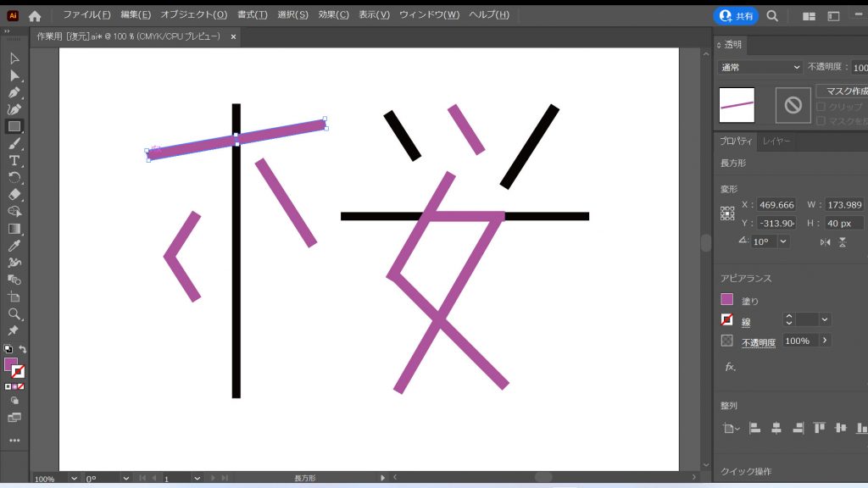
Task: Open the stroke weight dropdown
Action: [x=824, y=319]
